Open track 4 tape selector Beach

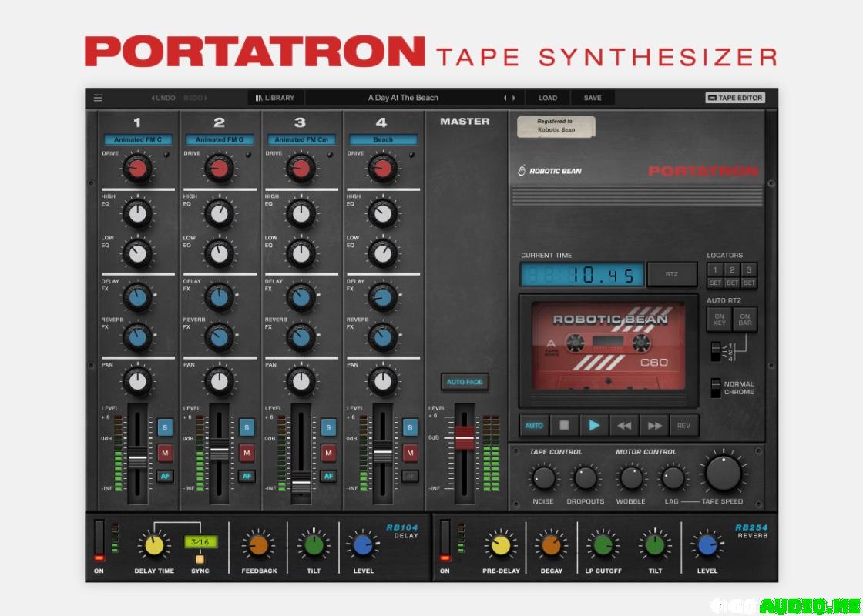383,140
